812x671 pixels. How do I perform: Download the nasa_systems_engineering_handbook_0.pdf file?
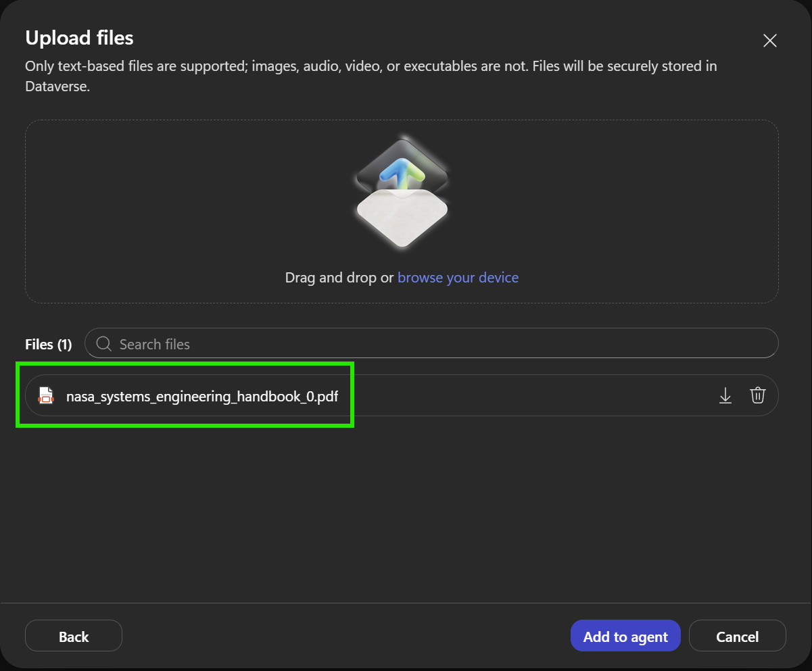coord(725,395)
